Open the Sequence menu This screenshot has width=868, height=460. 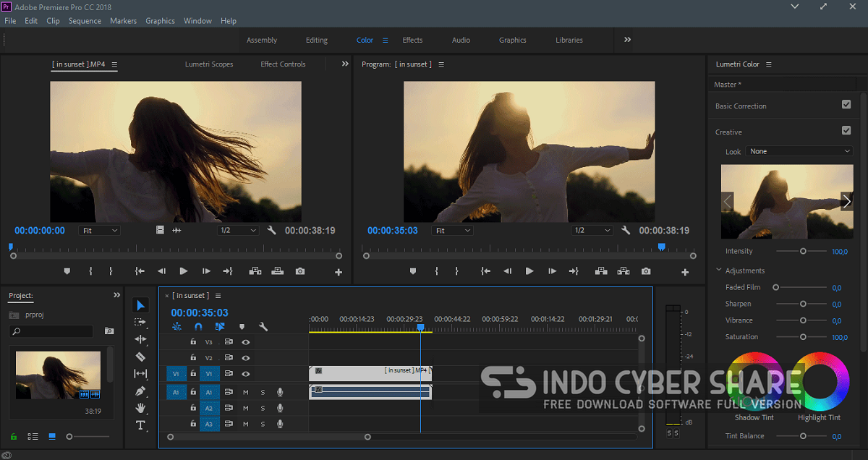85,21
